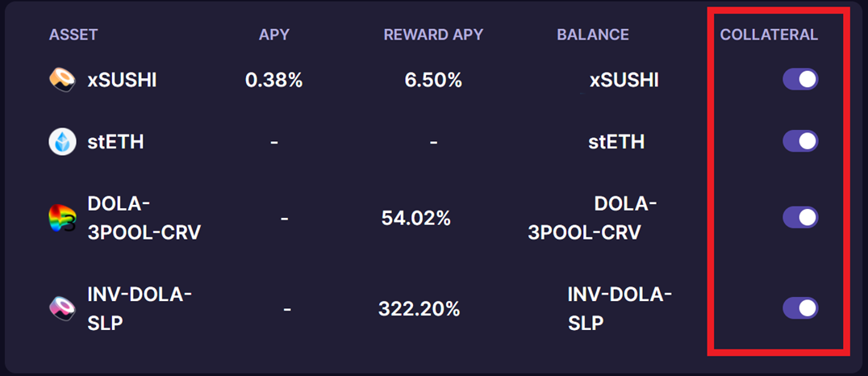Sort by the APY column header
868x376 pixels.
click(x=274, y=35)
